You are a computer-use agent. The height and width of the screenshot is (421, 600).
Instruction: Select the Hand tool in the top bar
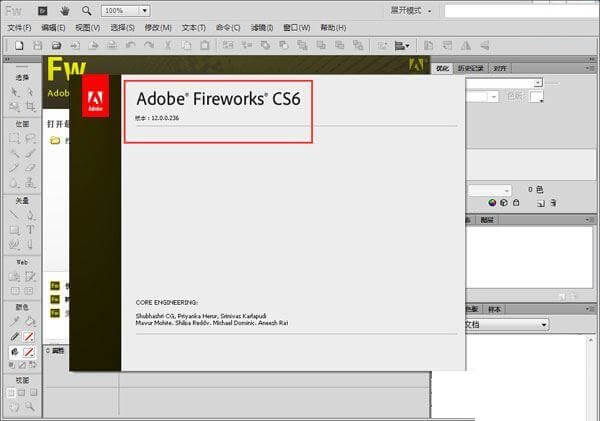tap(65, 11)
